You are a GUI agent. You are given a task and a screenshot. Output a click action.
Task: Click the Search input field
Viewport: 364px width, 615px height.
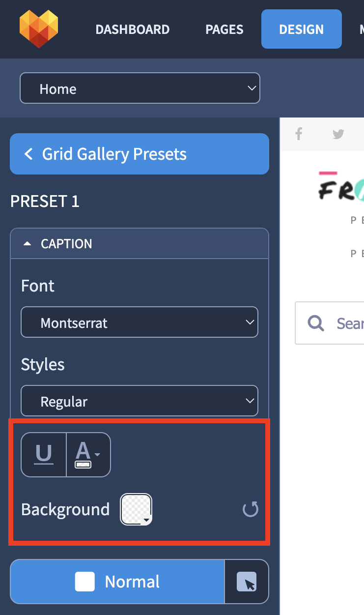click(329, 323)
